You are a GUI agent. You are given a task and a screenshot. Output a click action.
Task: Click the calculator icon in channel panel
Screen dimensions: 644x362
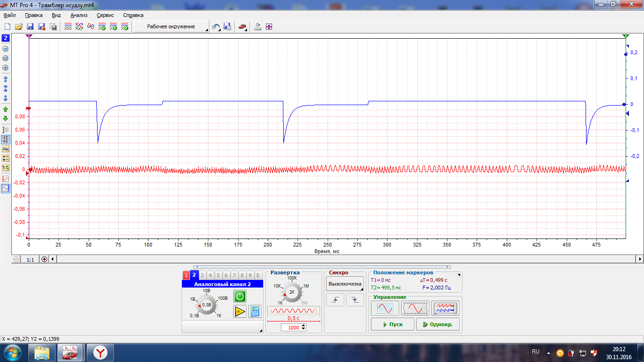[255, 312]
